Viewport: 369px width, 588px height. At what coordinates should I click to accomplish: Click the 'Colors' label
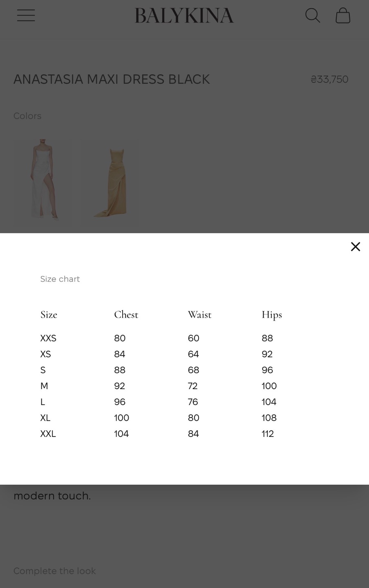[x=27, y=116]
